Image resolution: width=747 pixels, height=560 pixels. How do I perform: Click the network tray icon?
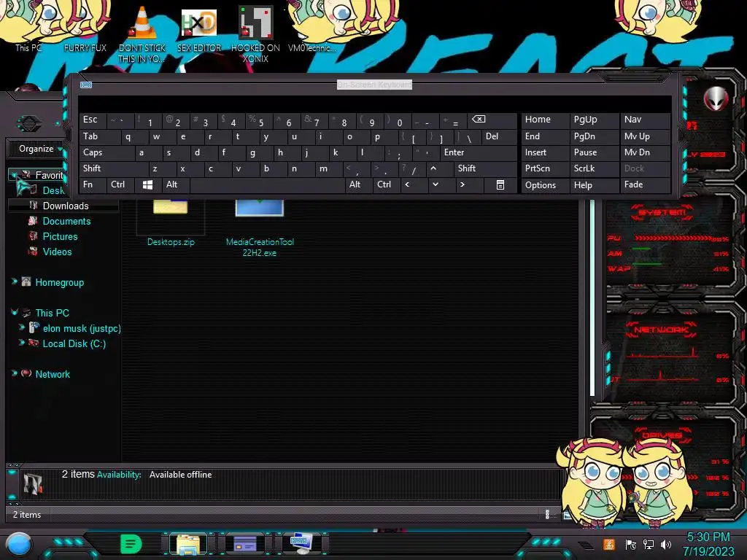649,545
